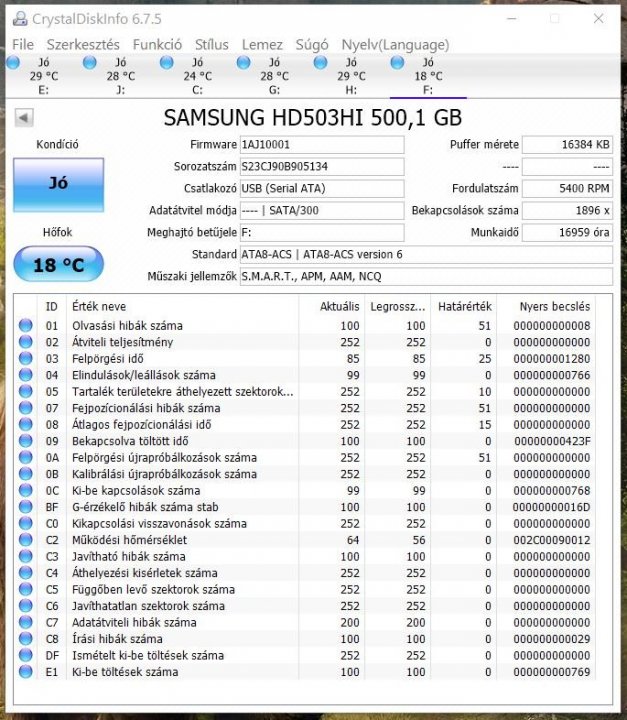Select 'Áthelyezési kisérletek száma' row text
The image size is (627, 720).
tap(144, 573)
